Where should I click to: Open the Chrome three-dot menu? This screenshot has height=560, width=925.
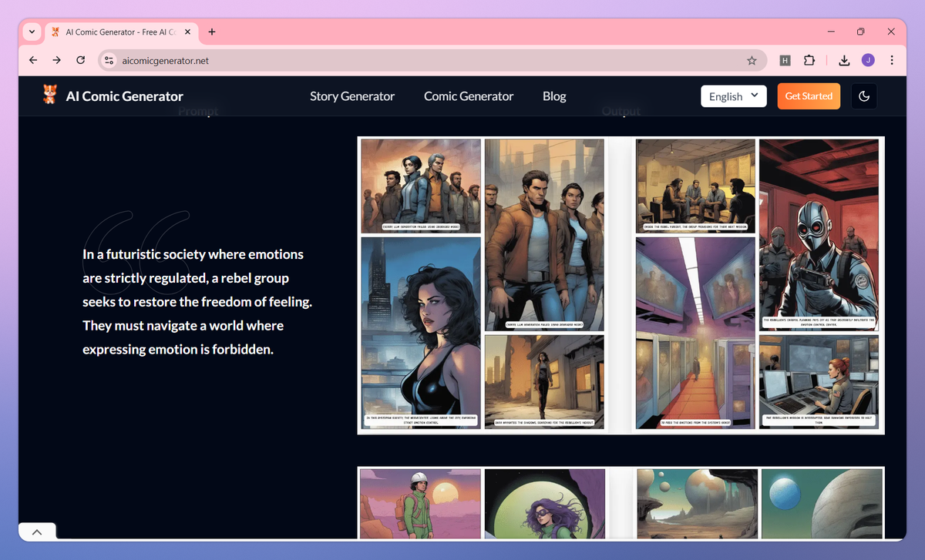[x=892, y=59]
